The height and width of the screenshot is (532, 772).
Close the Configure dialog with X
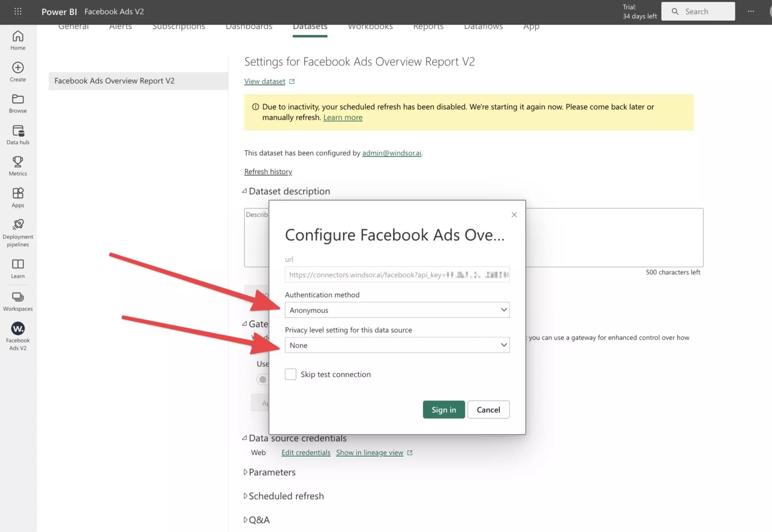(514, 215)
